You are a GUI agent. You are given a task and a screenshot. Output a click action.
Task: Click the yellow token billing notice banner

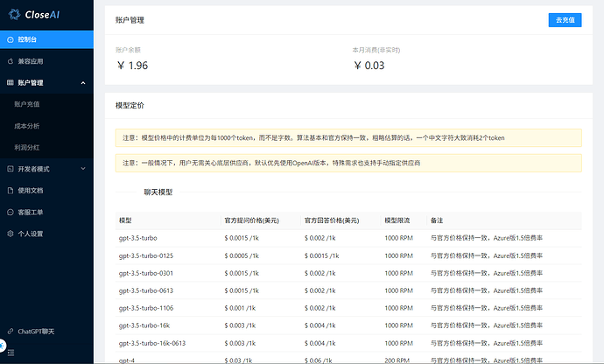click(x=348, y=138)
